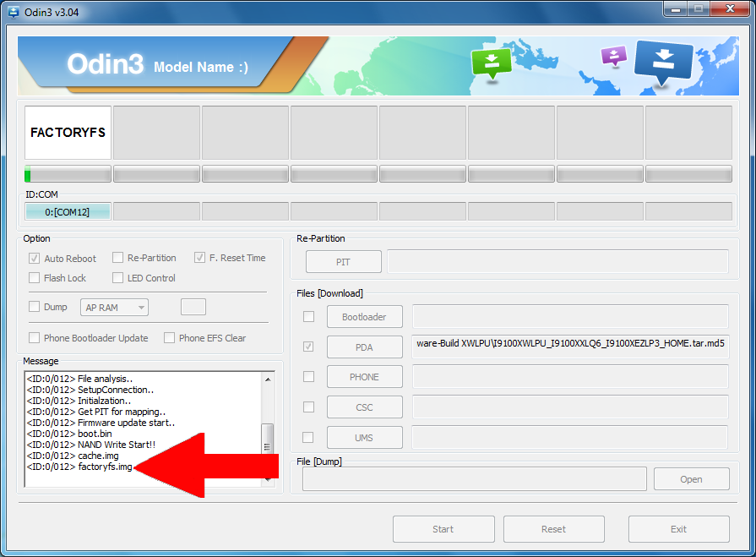This screenshot has width=756, height=557.
Task: Click the PDA file button
Action: (x=365, y=347)
